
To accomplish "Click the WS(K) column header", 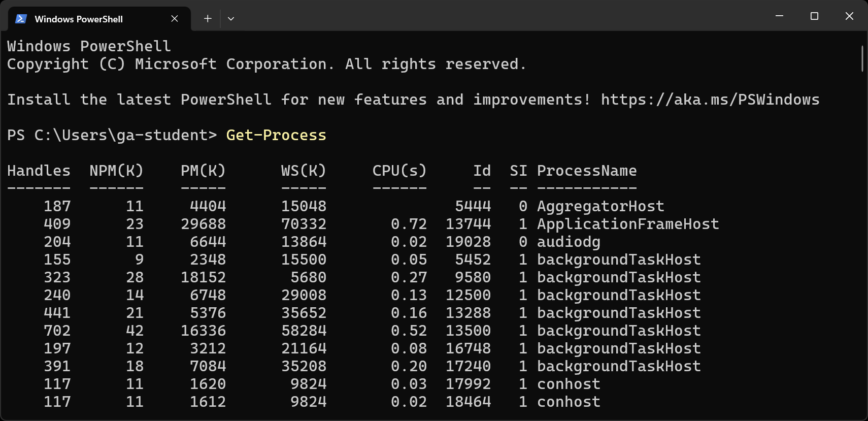I will (x=304, y=171).
